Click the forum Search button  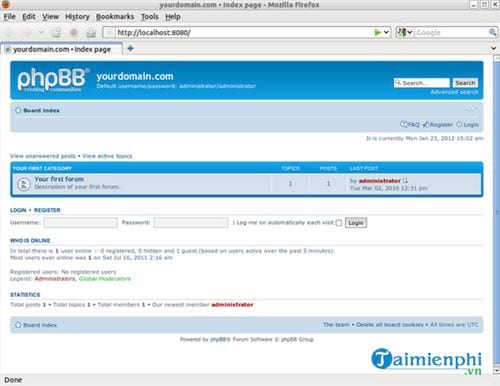pyautogui.click(x=465, y=83)
